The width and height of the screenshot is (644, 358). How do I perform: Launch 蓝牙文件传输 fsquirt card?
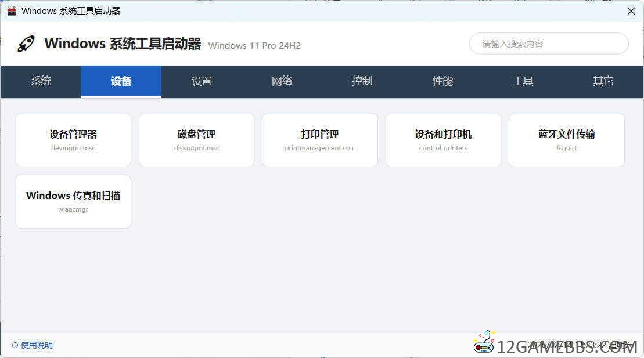[567, 140]
